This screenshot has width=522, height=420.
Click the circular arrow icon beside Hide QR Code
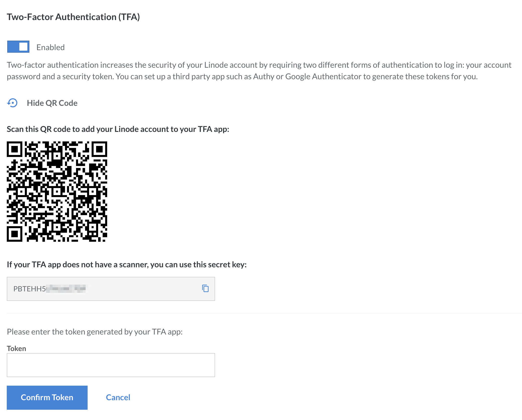click(x=12, y=103)
